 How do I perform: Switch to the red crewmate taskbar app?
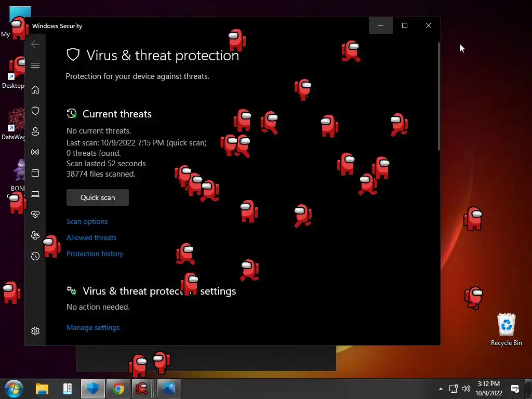click(141, 389)
